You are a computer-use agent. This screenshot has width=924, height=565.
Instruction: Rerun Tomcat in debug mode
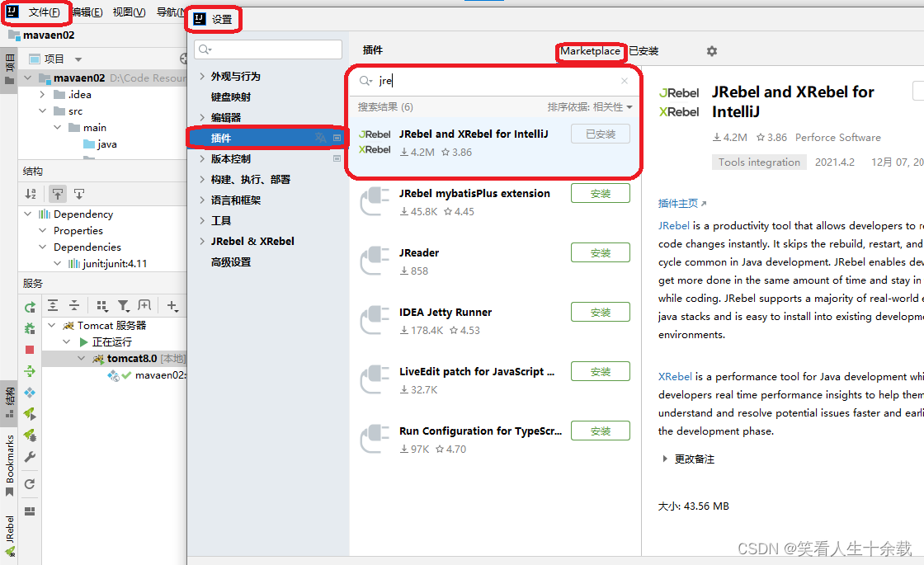30,328
